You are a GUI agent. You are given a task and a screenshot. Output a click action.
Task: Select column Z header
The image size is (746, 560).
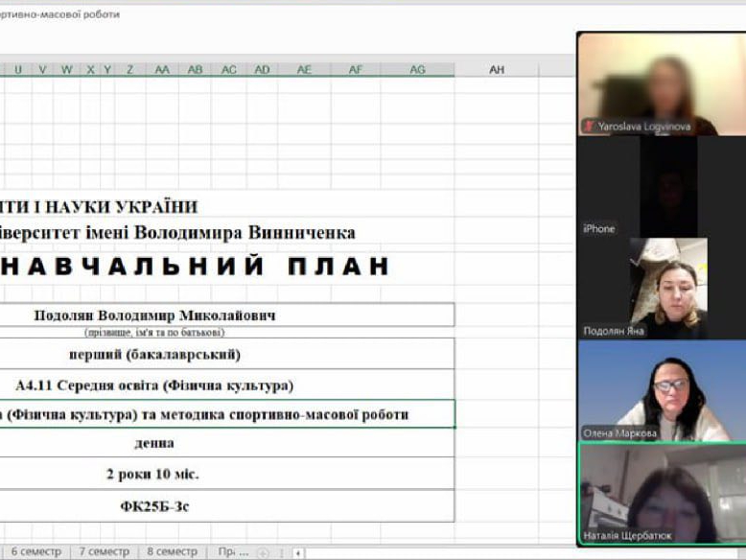click(129, 69)
